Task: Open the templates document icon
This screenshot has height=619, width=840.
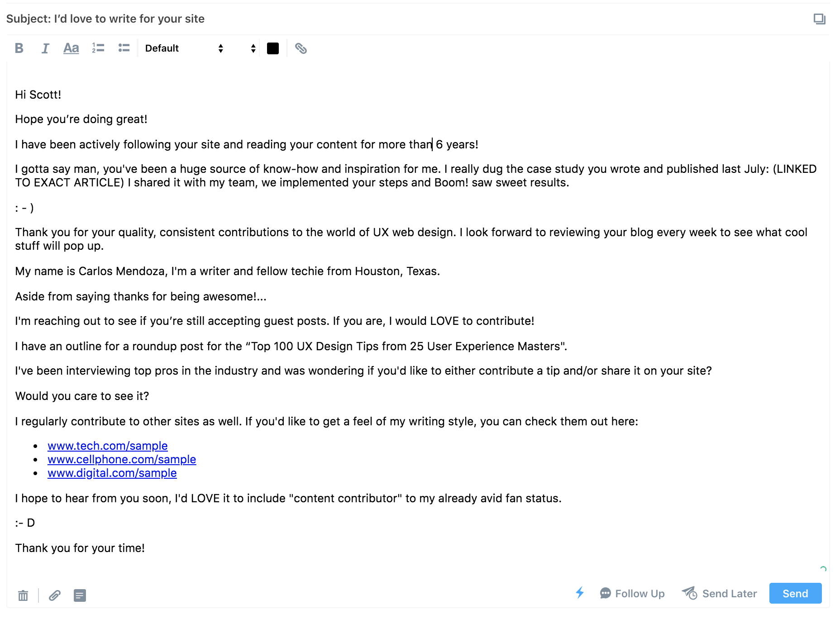Action: point(80,595)
